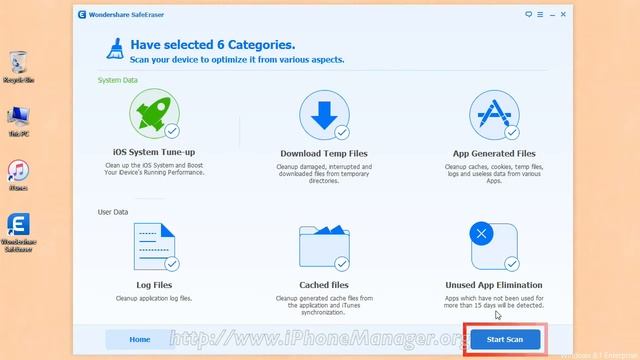Click the Log Files document icon

[x=154, y=247]
